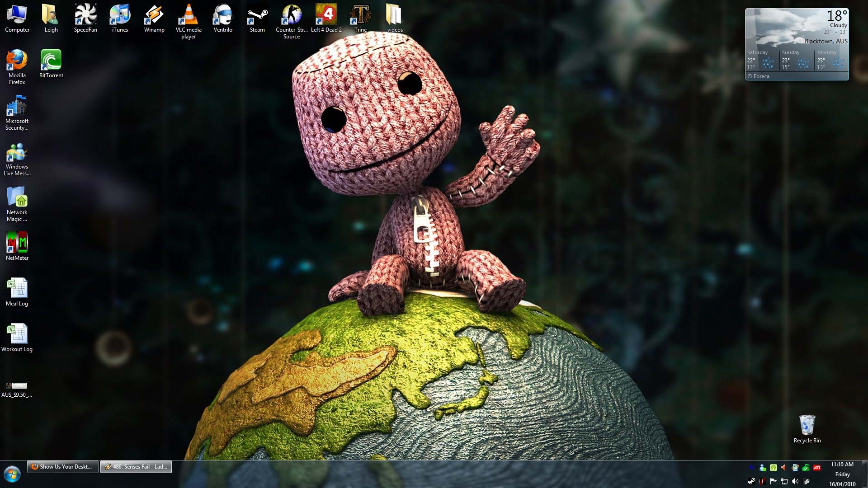868x488 pixels.
Task: Click the blue moon tray icon
Action: click(x=752, y=468)
